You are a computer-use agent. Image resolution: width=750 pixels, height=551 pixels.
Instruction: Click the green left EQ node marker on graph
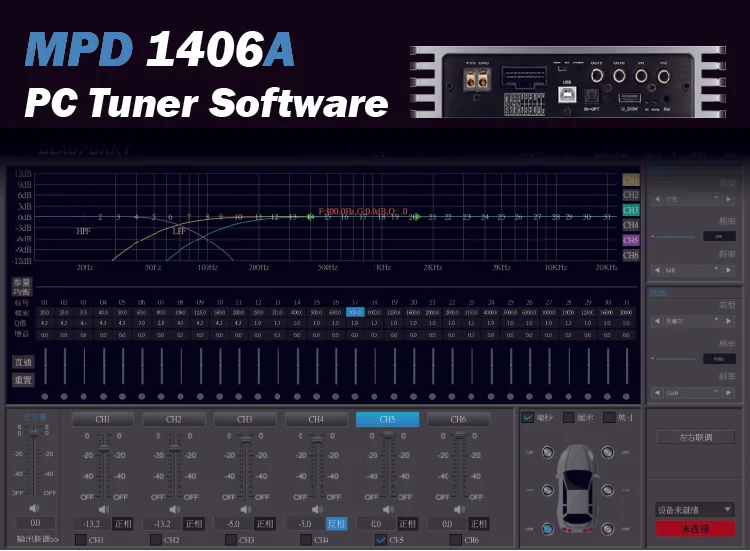[x=310, y=217]
